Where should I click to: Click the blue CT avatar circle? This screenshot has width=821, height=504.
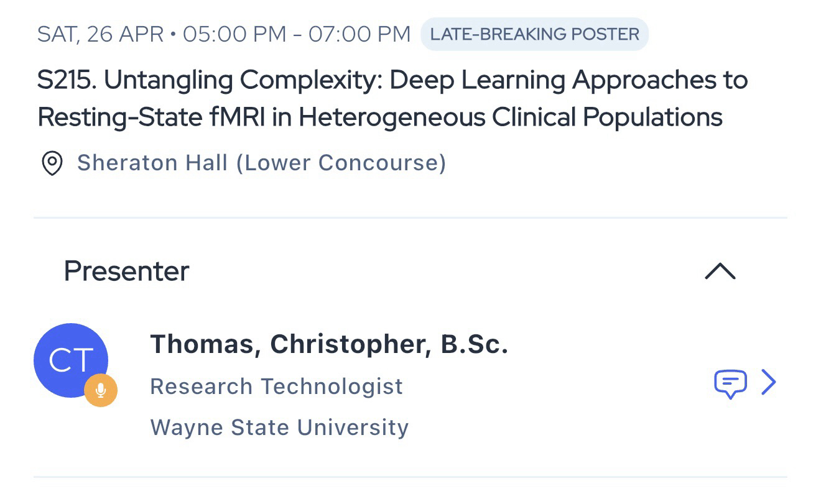pyautogui.click(x=70, y=360)
